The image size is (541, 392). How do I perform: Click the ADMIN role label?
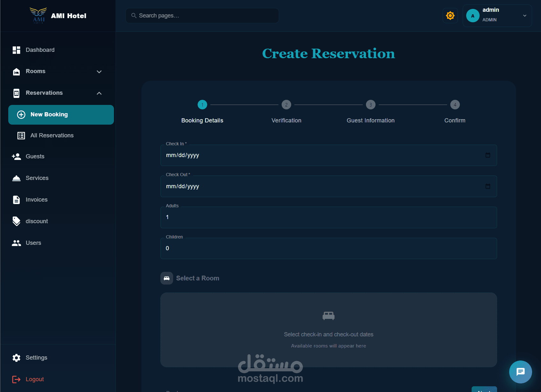(x=489, y=20)
